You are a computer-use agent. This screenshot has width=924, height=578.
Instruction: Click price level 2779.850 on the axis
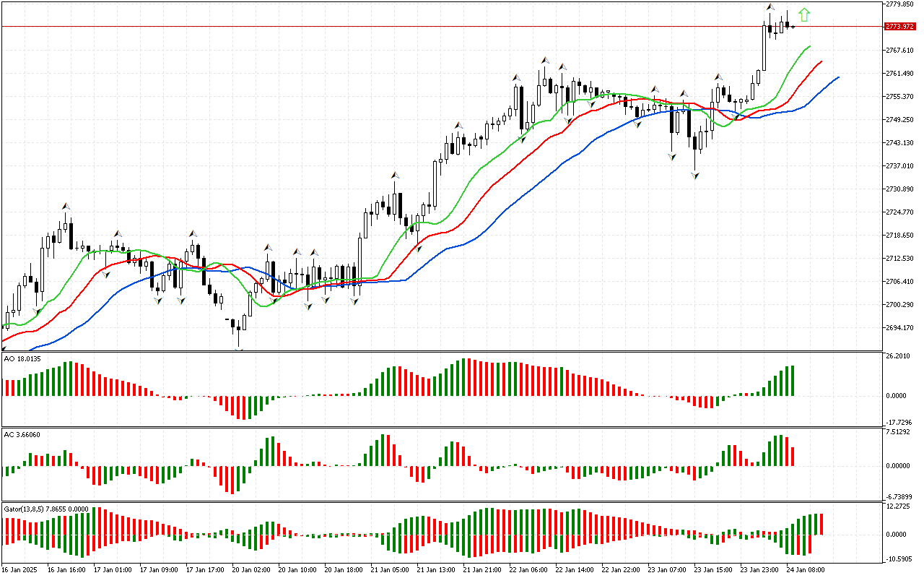899,4
